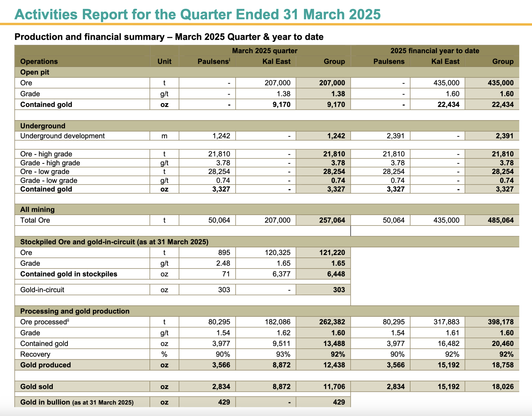Select the 'Unit' column header
The width and height of the screenshot is (532, 416).
point(164,61)
